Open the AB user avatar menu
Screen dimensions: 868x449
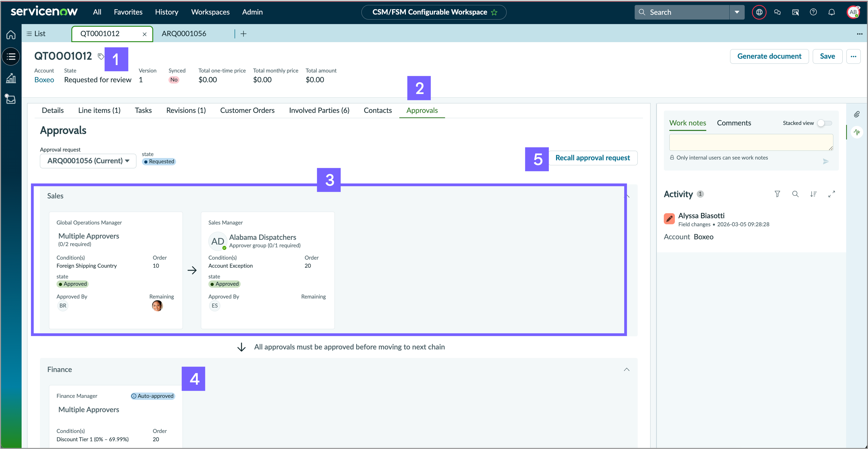point(853,12)
